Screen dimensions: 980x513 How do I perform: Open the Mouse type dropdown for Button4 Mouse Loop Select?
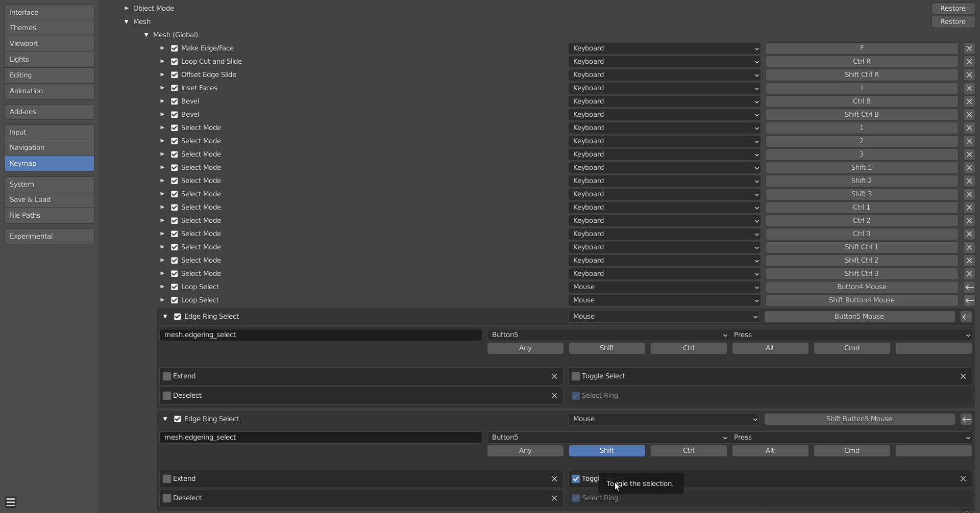pos(664,287)
